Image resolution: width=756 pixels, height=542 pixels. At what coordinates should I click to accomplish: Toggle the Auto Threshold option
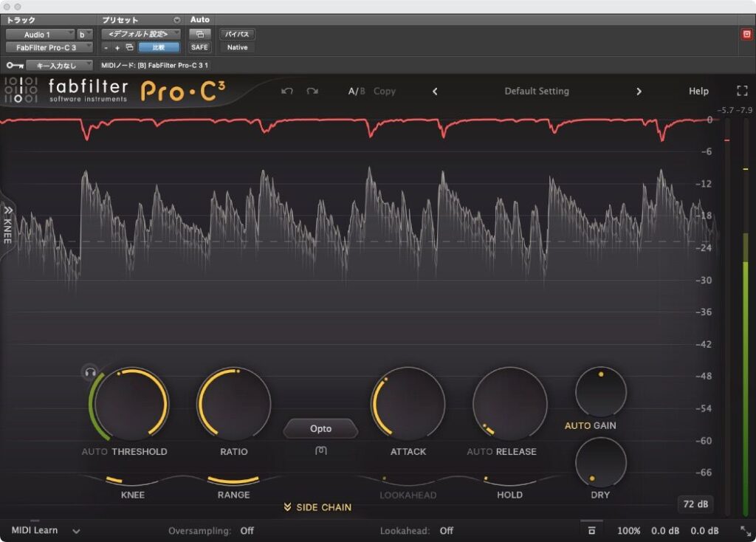tap(94, 452)
